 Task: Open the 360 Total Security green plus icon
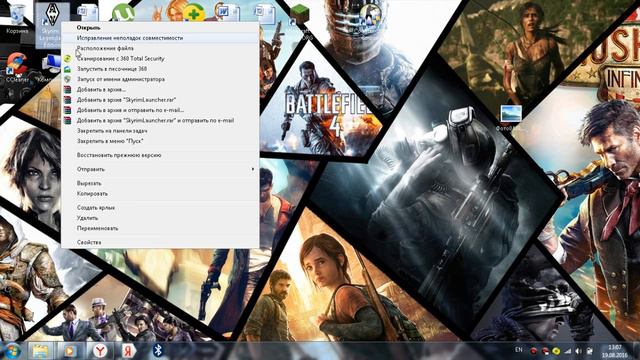coord(194,13)
